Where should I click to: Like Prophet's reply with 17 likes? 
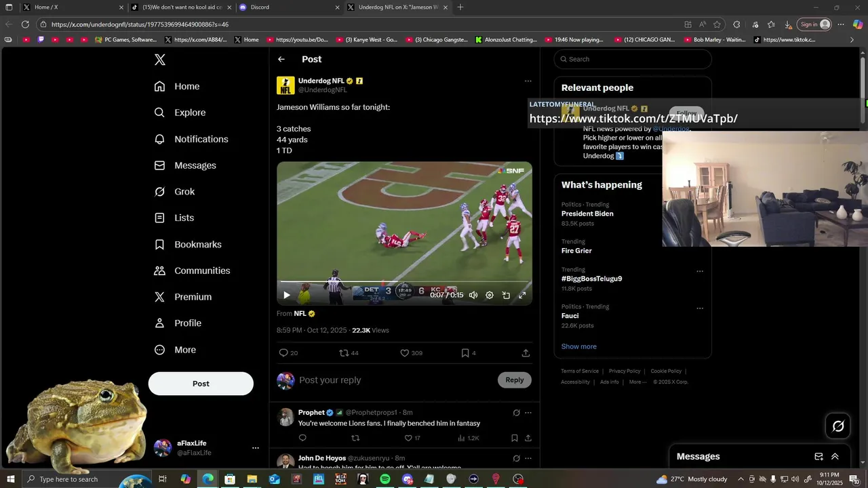pyautogui.click(x=412, y=439)
